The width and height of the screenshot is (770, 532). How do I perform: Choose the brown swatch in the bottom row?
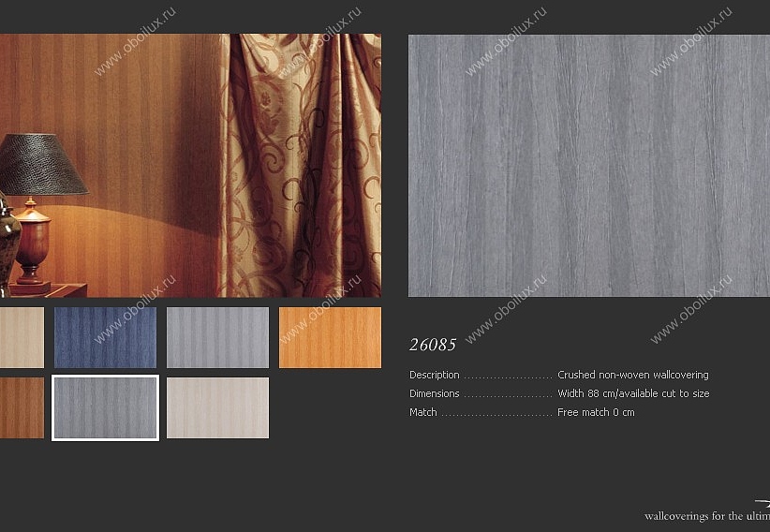click(22, 407)
